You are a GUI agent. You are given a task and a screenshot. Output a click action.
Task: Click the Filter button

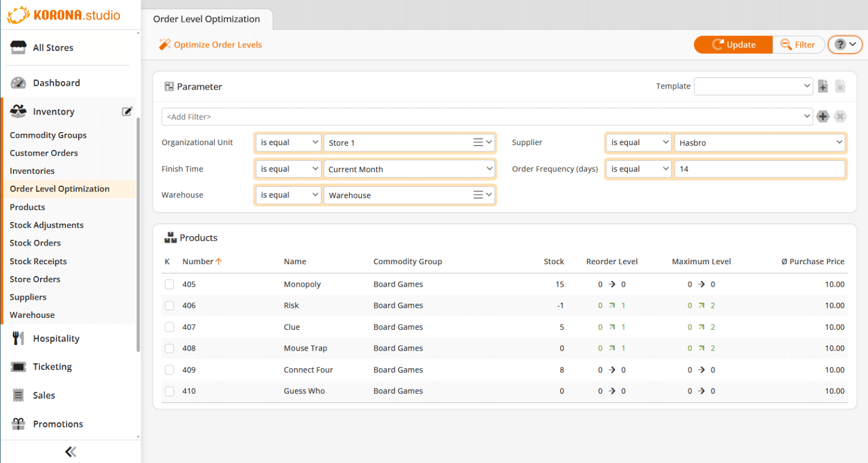(798, 44)
